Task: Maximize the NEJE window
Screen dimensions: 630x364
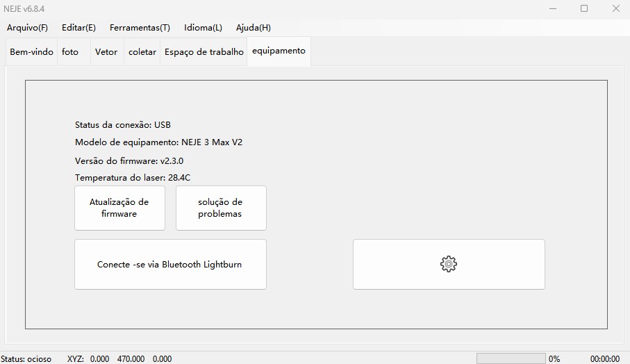Action: [x=584, y=8]
